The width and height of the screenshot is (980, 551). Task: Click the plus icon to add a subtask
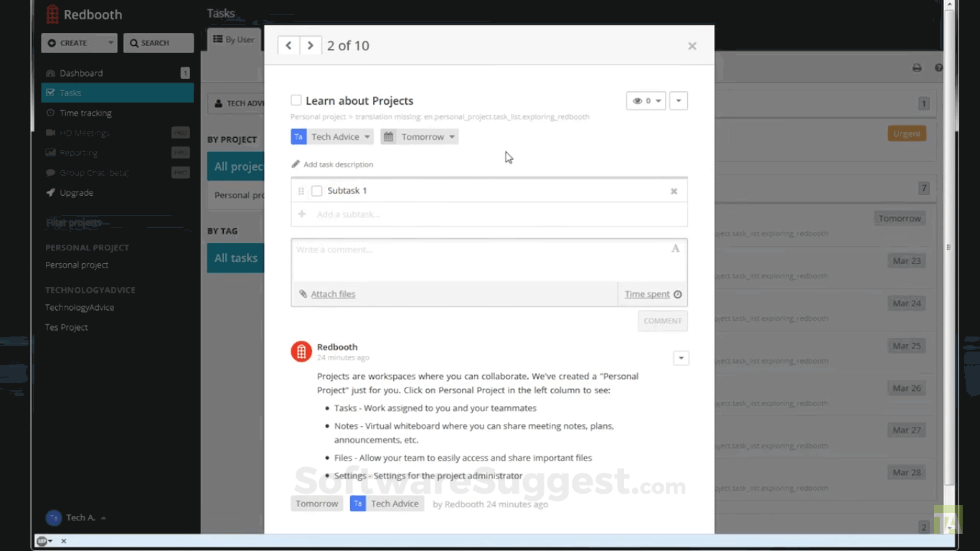tap(301, 215)
